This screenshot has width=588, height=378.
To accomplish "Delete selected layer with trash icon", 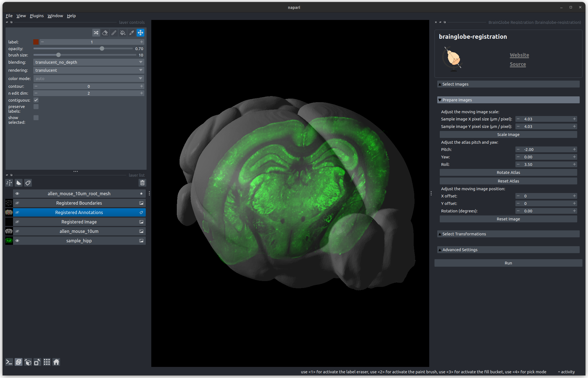I will 142,183.
